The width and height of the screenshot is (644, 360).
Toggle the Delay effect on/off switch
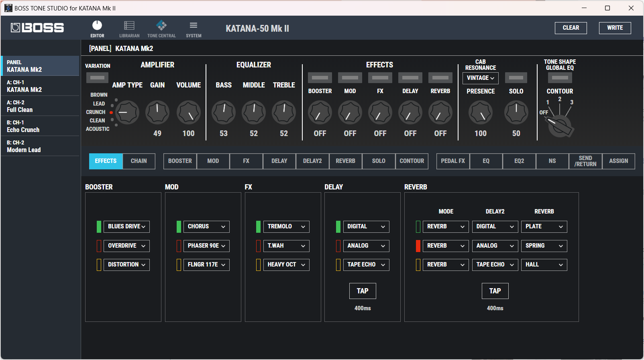[410, 77]
